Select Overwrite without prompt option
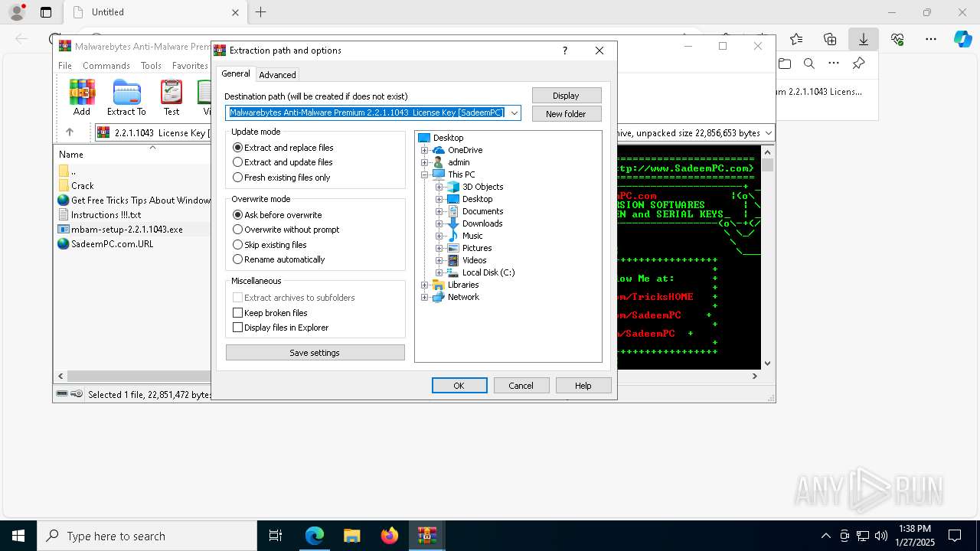Viewport: 980px width, 551px height. pyautogui.click(x=286, y=230)
